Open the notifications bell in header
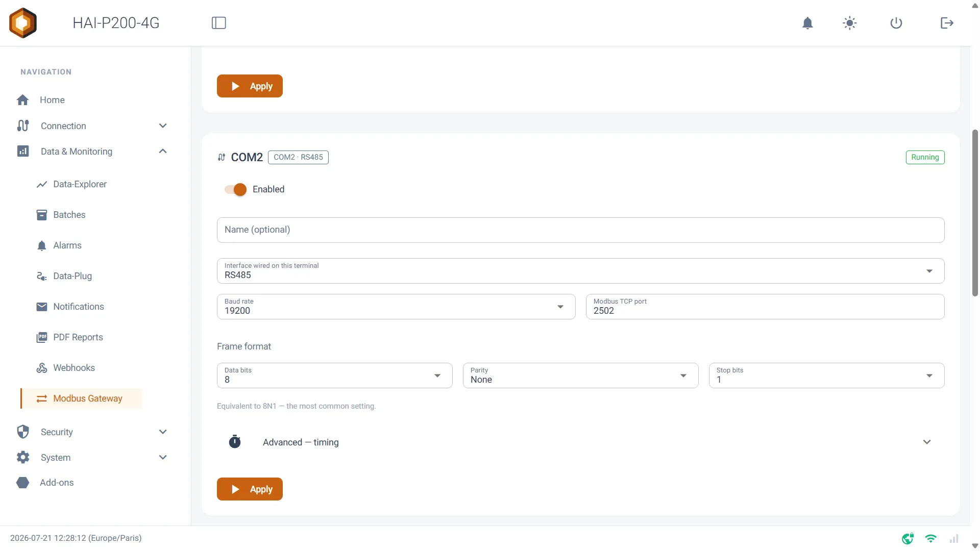Image resolution: width=980 pixels, height=551 pixels. tap(807, 23)
